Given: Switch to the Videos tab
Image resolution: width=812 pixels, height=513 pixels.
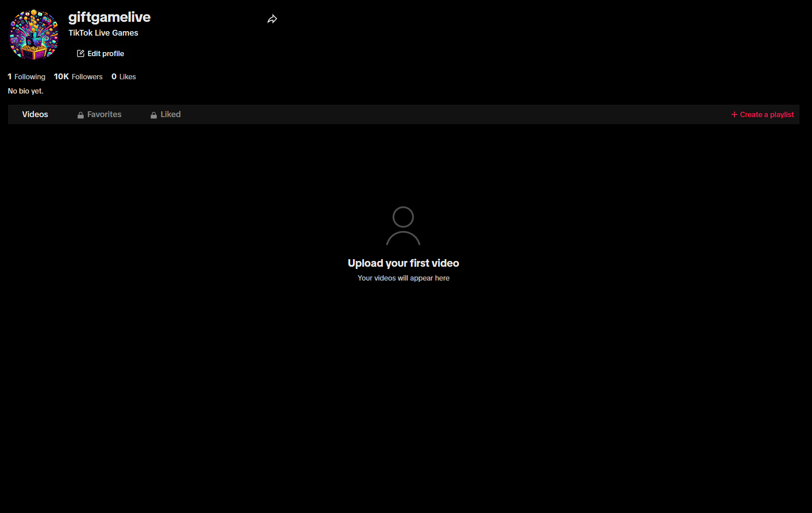Looking at the screenshot, I should click(x=35, y=114).
